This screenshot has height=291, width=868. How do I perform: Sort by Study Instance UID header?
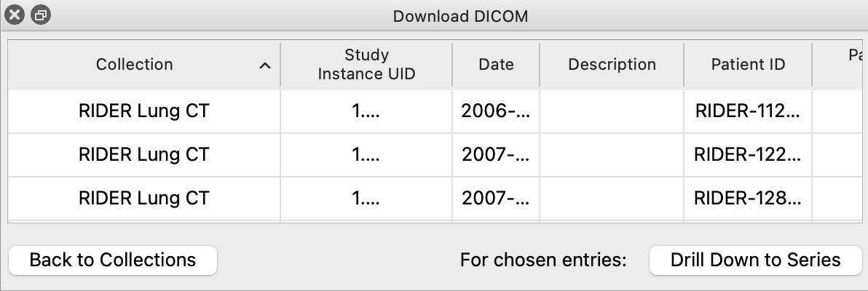(366, 65)
